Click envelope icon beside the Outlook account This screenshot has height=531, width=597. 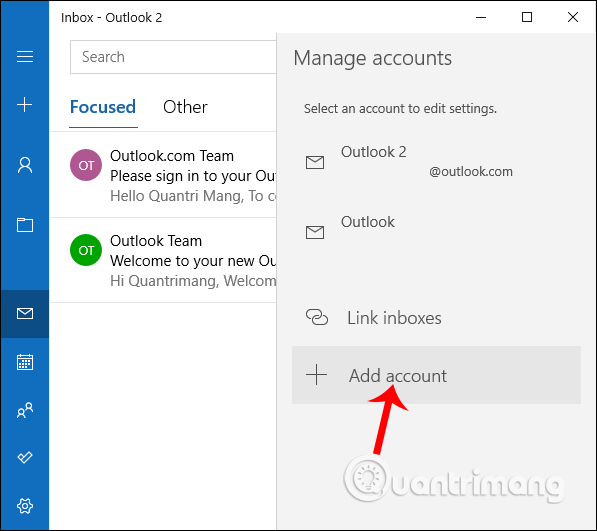(315, 232)
